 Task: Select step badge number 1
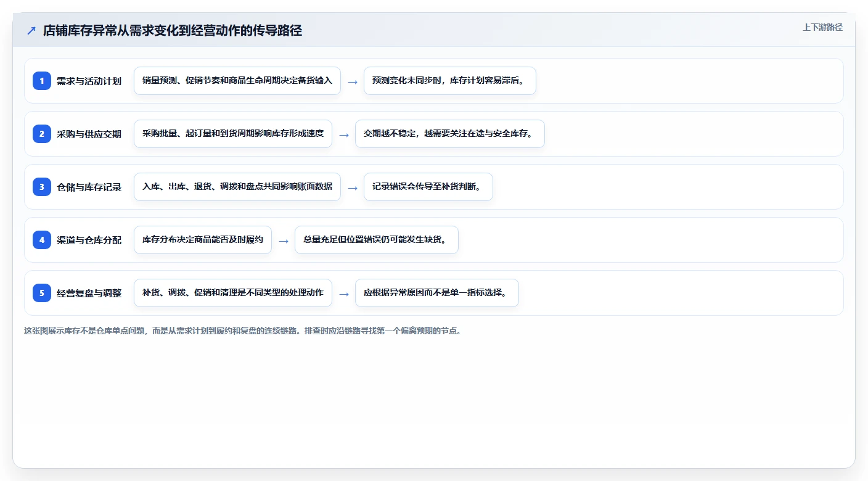click(x=42, y=81)
